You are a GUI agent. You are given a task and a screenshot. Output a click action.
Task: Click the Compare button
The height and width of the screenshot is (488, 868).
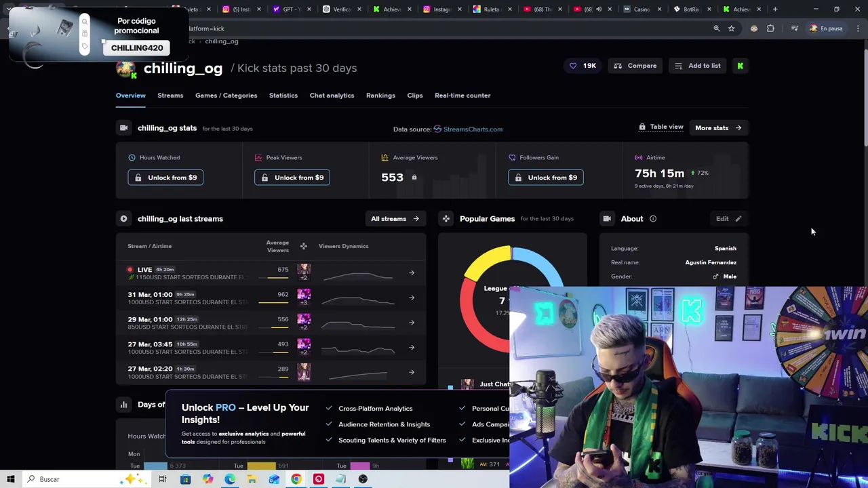[635, 66]
